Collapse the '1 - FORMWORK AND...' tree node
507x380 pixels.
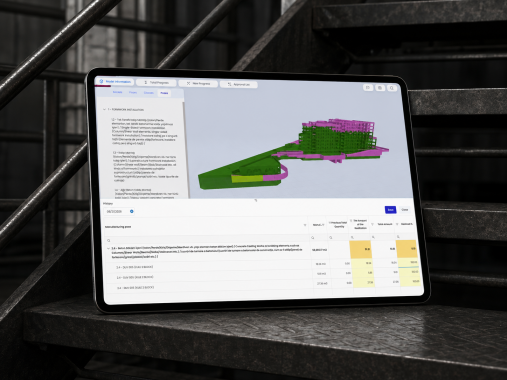tap(104, 109)
